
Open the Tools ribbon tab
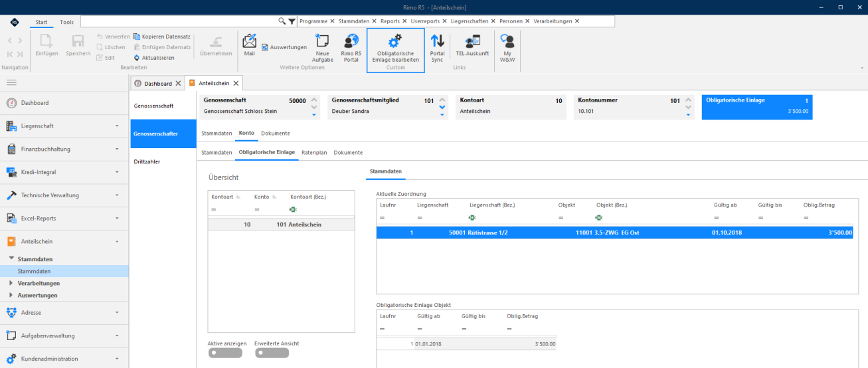(67, 22)
